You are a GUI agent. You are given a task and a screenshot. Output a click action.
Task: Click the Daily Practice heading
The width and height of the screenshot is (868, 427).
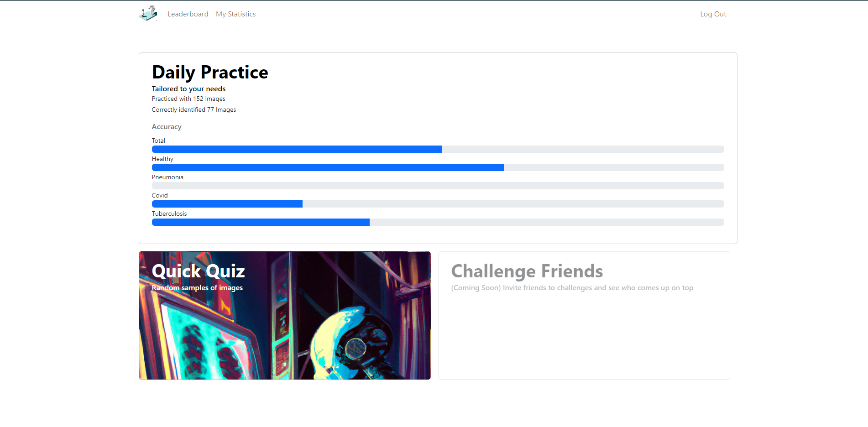click(210, 72)
